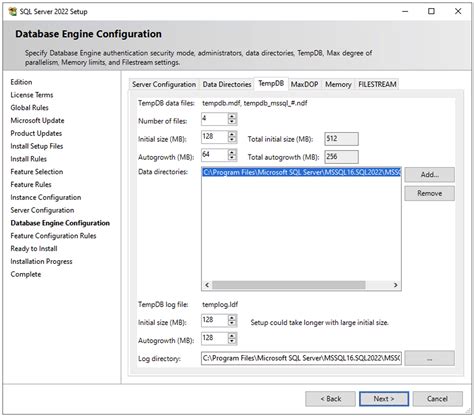Click the Edition step in sidebar
The width and height of the screenshot is (474, 417).
pos(21,82)
